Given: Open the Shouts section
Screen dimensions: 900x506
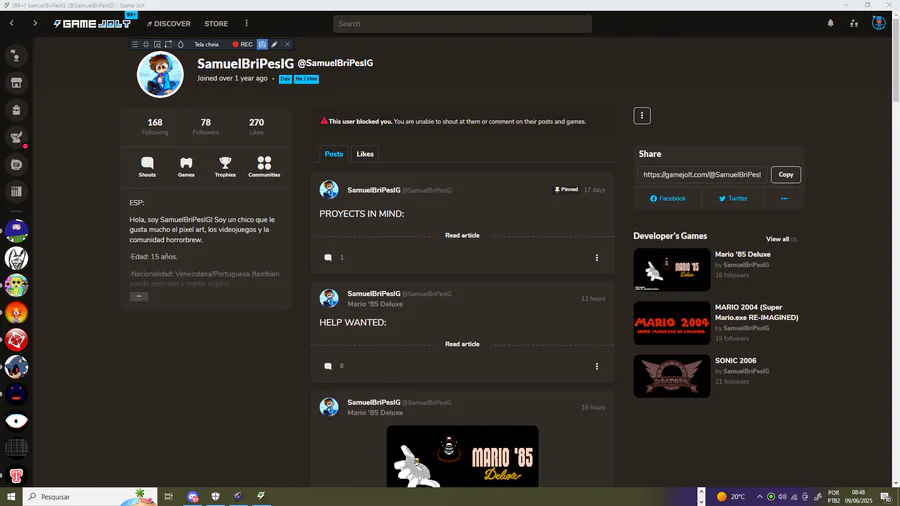Looking at the screenshot, I should click(x=147, y=167).
